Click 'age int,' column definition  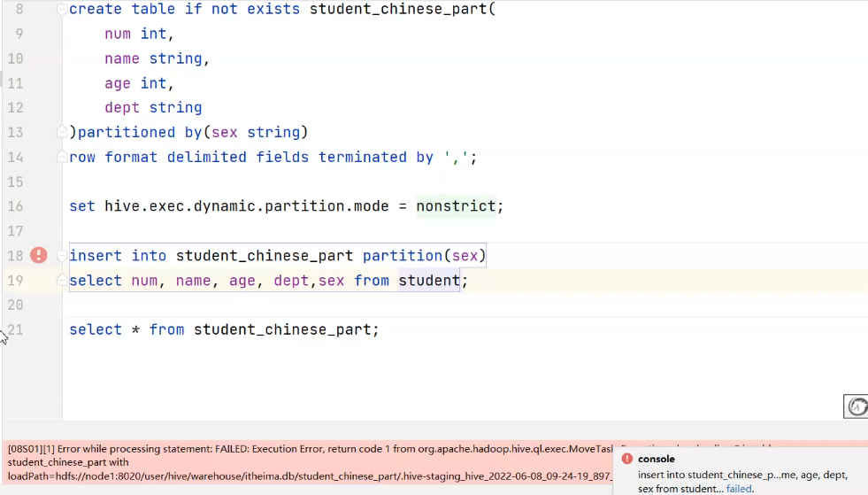click(140, 83)
